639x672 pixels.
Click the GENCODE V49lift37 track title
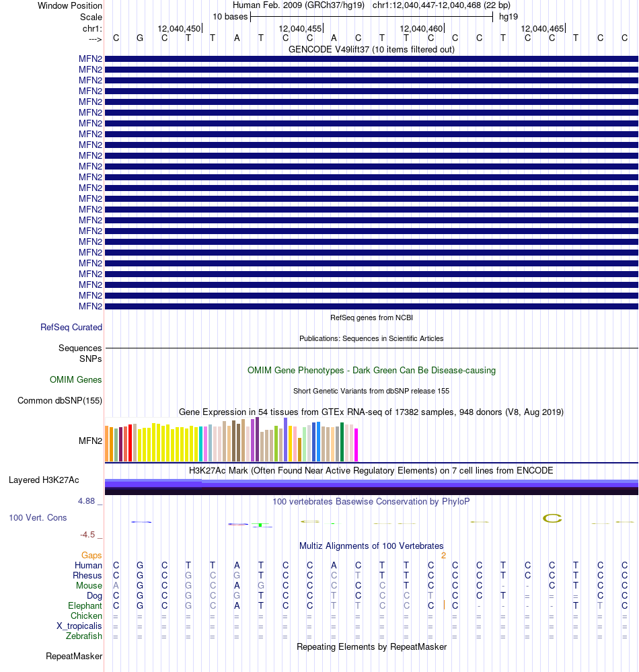point(371,49)
